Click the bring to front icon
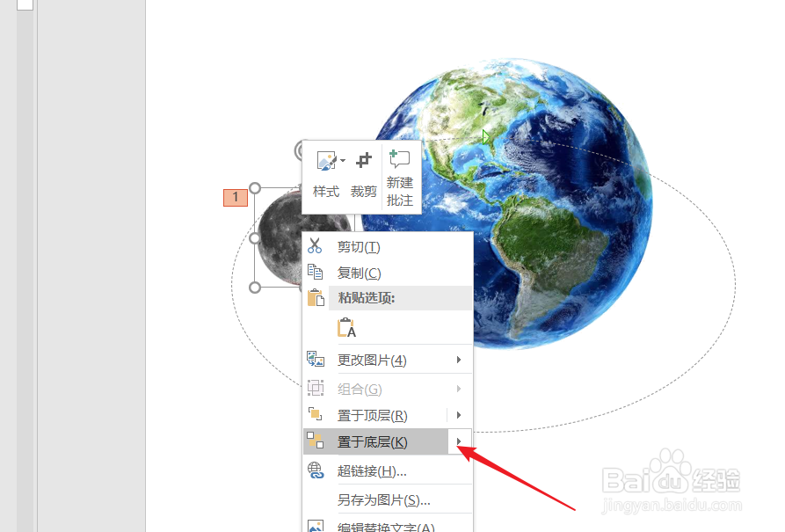785x532 pixels. pyautogui.click(x=315, y=414)
